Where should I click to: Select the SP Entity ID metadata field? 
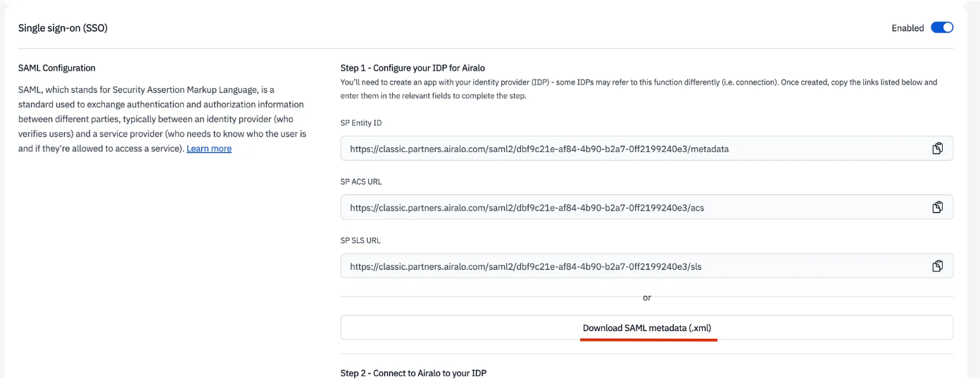[x=647, y=149]
